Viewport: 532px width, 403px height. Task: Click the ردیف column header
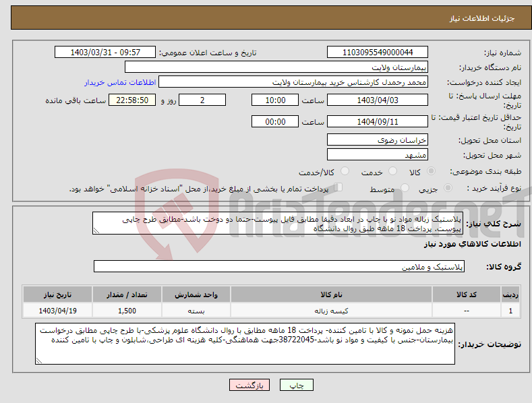coord(510,294)
